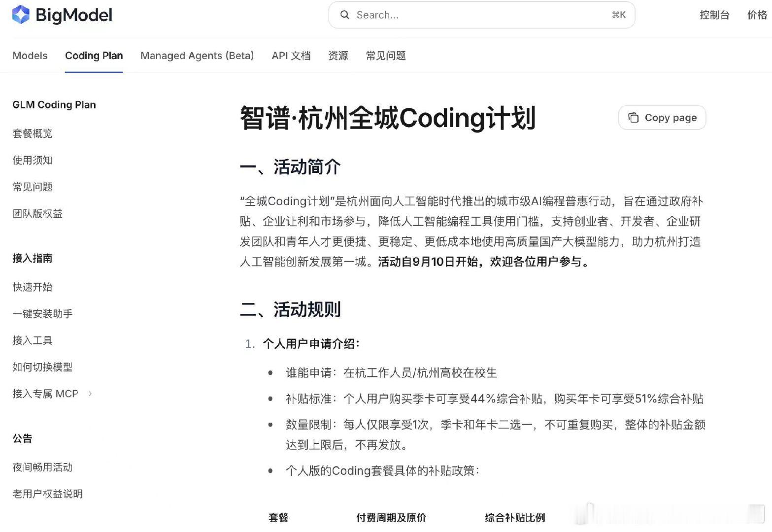The image size is (772, 532).
Task: Open 接入专属 MCP in the sidebar
Action: (45, 393)
